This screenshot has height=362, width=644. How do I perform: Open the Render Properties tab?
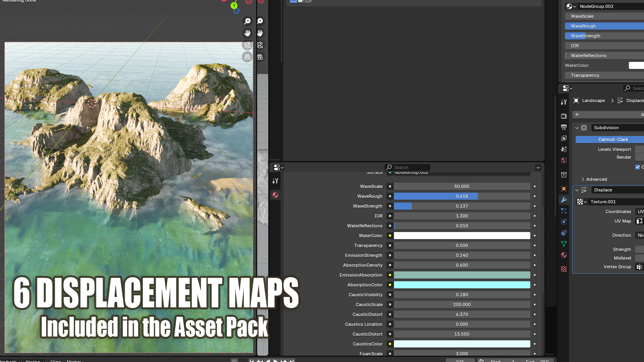point(563,116)
